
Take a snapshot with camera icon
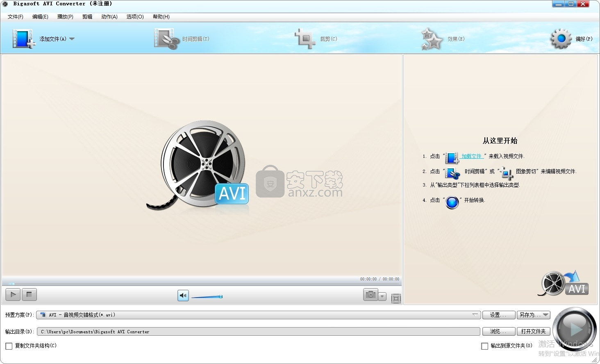pyautogui.click(x=370, y=295)
